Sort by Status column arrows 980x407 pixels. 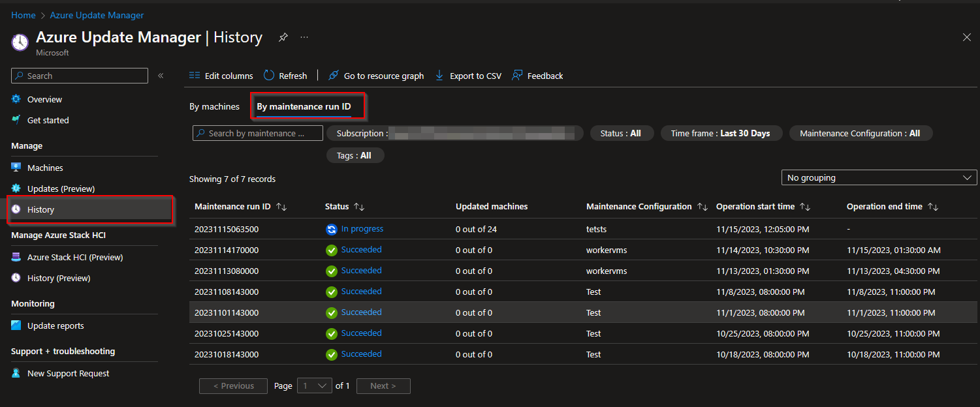tap(359, 207)
